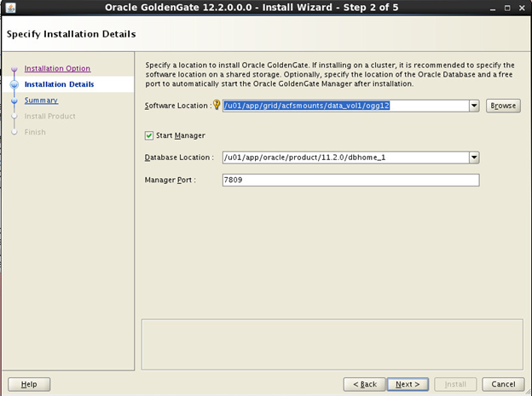Click the Cancel button
The height and width of the screenshot is (396, 532).
[503, 384]
